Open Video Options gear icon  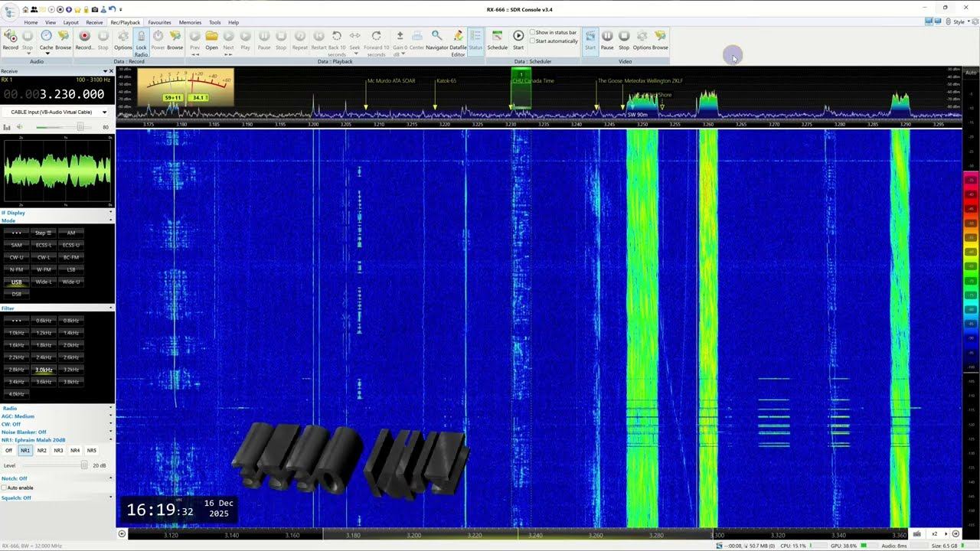(642, 36)
